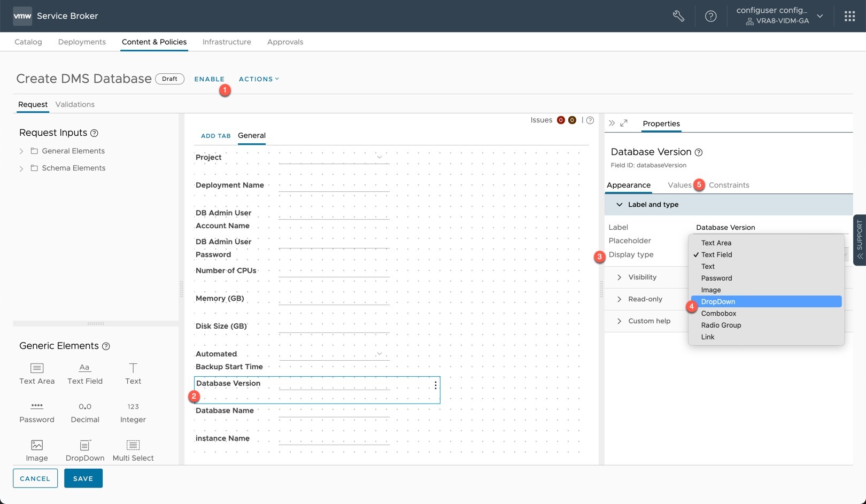This screenshot has width=866, height=504.
Task: Click help icon next to Database Version title
Action: tap(699, 152)
